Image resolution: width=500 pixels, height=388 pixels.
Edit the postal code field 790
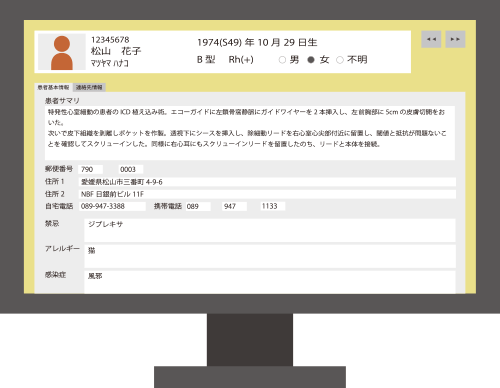(x=91, y=169)
